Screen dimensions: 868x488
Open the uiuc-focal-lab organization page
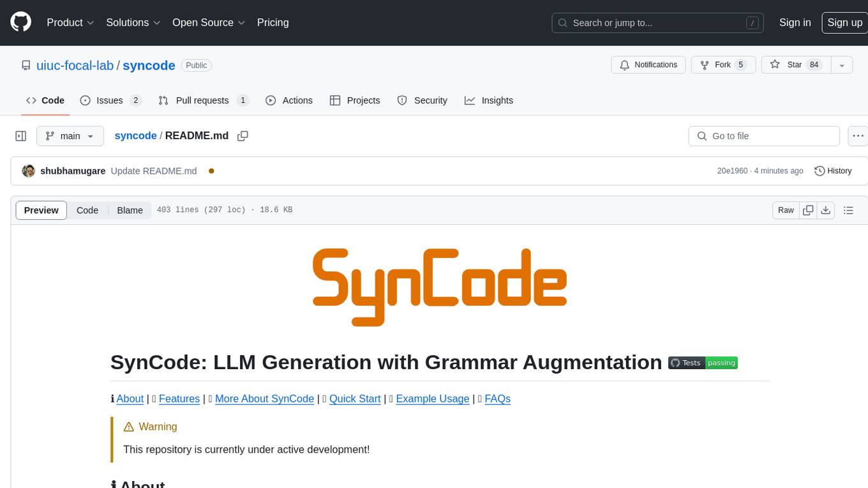click(75, 65)
